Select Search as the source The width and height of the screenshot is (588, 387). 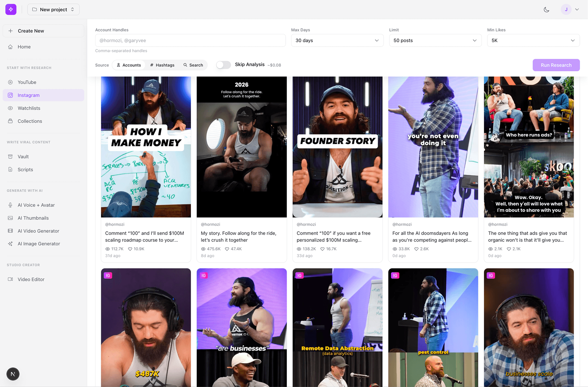193,65
